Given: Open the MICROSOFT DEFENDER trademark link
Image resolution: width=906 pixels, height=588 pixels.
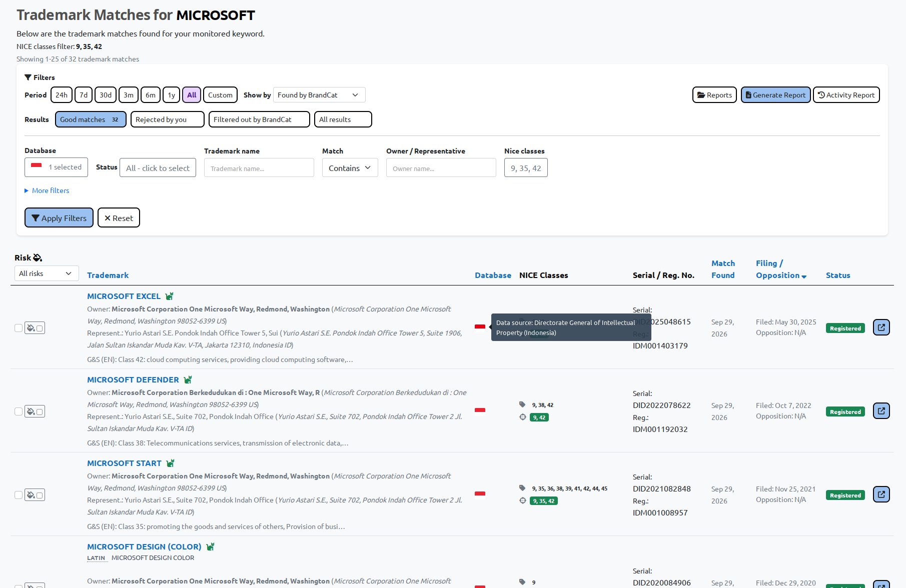Looking at the screenshot, I should [x=133, y=380].
